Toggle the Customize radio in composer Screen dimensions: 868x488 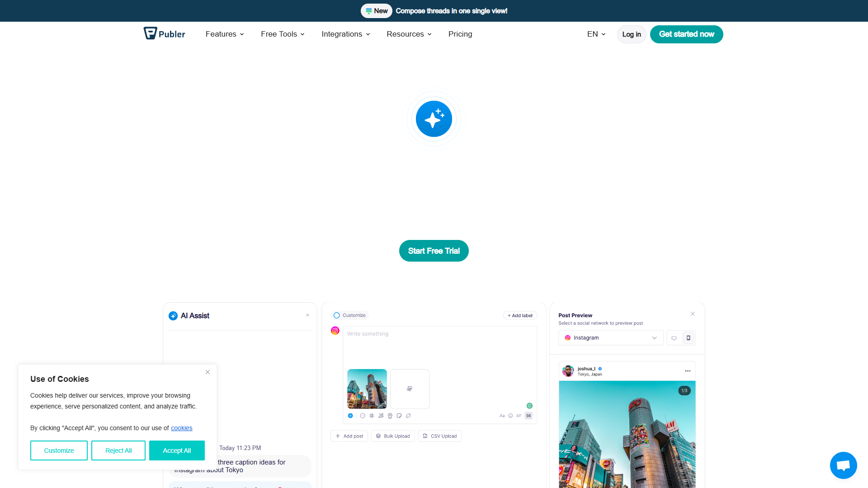pyautogui.click(x=336, y=315)
